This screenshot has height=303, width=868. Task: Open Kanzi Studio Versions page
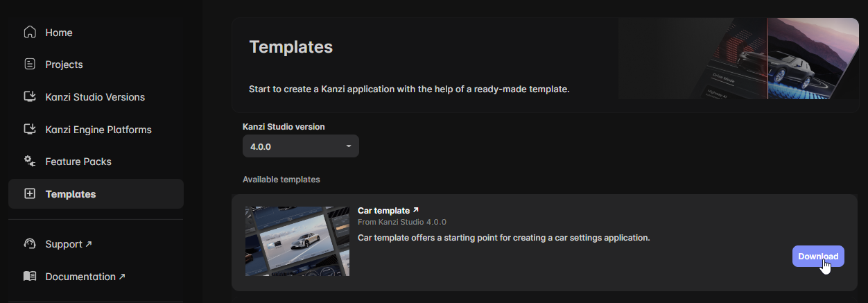pyautogui.click(x=96, y=97)
